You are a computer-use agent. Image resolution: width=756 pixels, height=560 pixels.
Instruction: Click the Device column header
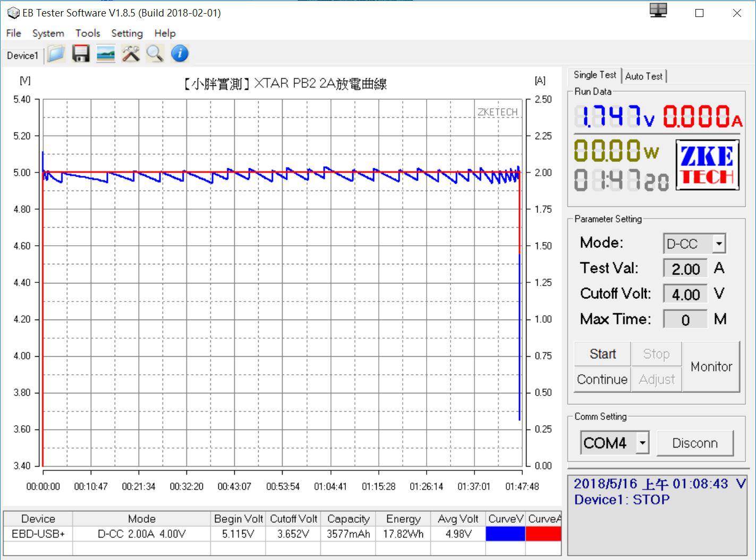pos(38,519)
